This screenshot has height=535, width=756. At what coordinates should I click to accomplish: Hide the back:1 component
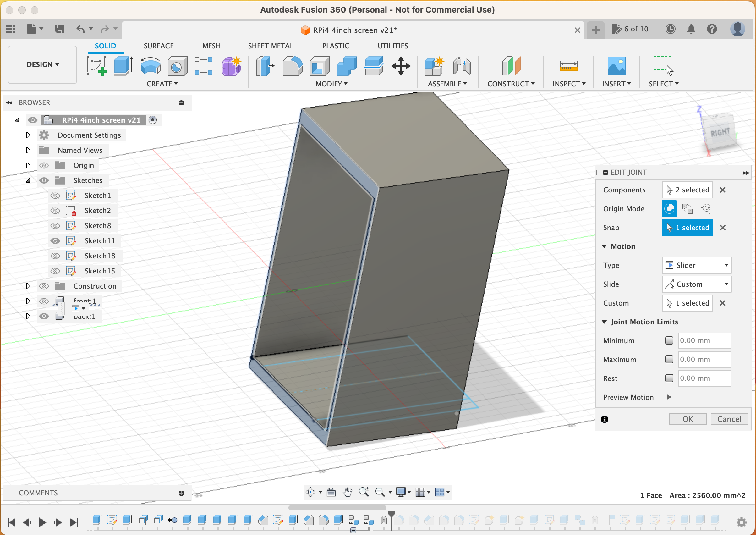point(44,316)
